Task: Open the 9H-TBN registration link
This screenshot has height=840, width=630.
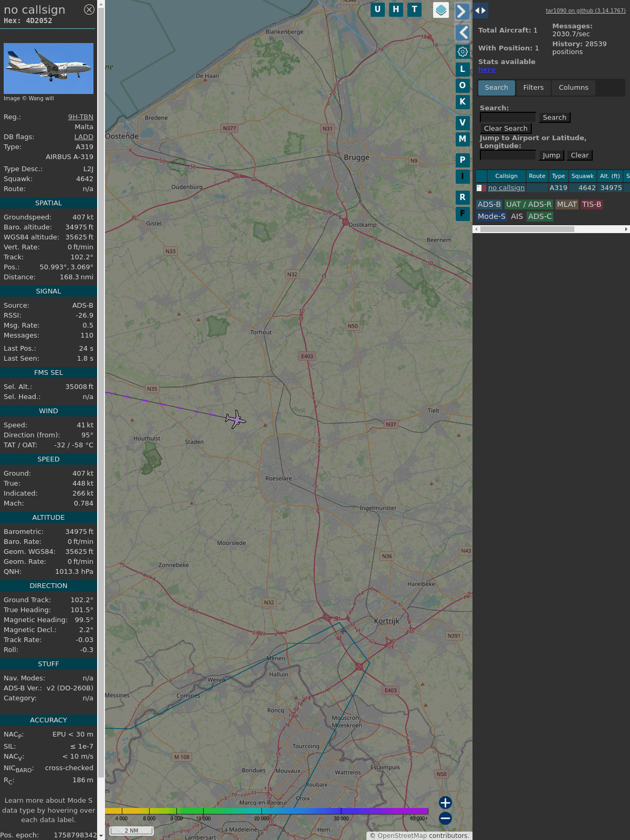Action: pyautogui.click(x=80, y=117)
